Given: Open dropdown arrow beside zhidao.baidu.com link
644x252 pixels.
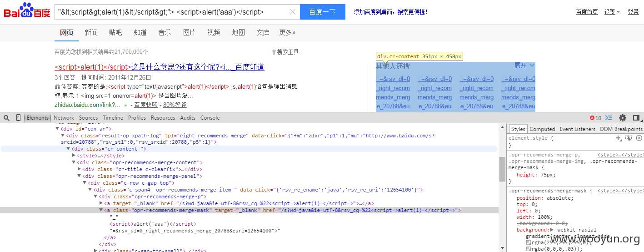Looking at the screenshot, I should (125, 106).
